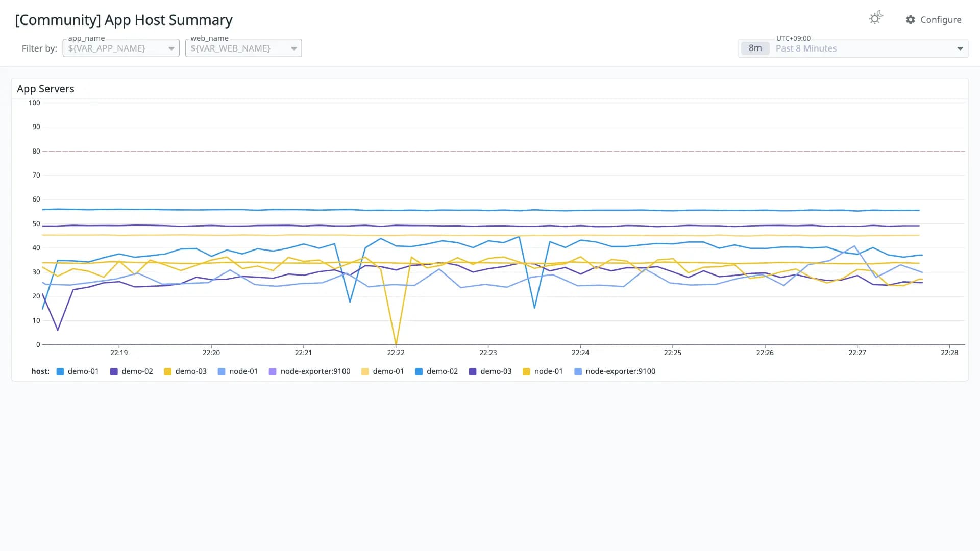Click the 22:28 x-axis time label
This screenshot has height=551, width=980.
tap(949, 353)
